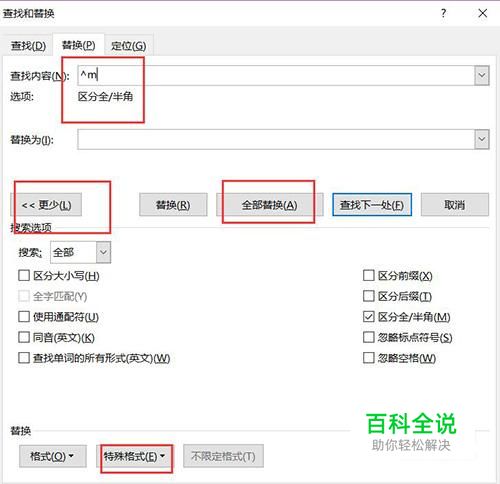Enable 区分后缀(T) checkbox
The height and width of the screenshot is (484, 500).
pos(368,296)
